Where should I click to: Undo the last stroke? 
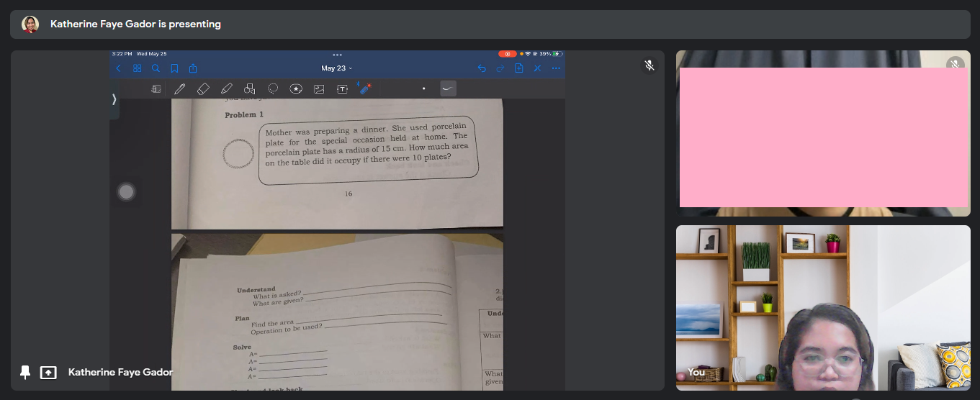(x=482, y=68)
